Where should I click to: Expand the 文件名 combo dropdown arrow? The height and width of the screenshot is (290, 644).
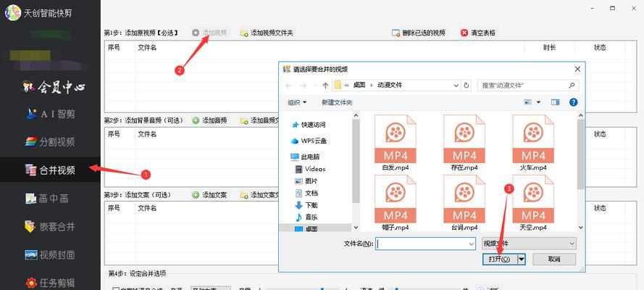pos(472,244)
